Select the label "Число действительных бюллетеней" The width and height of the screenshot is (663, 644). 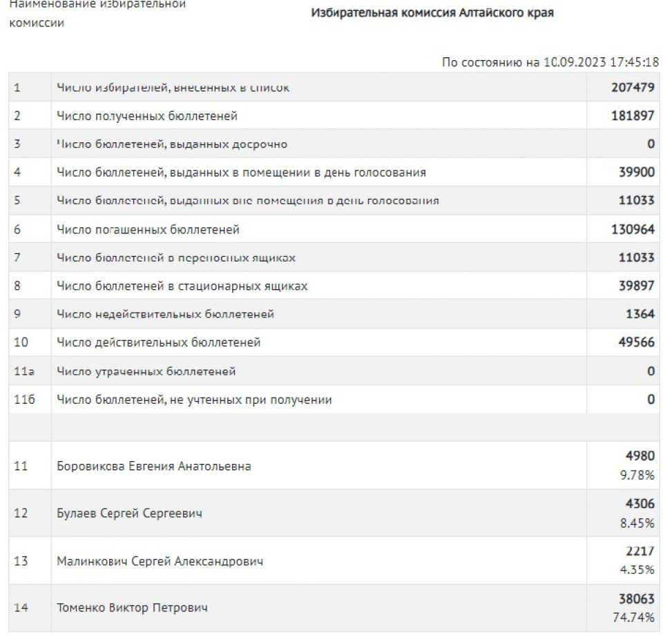click(159, 342)
